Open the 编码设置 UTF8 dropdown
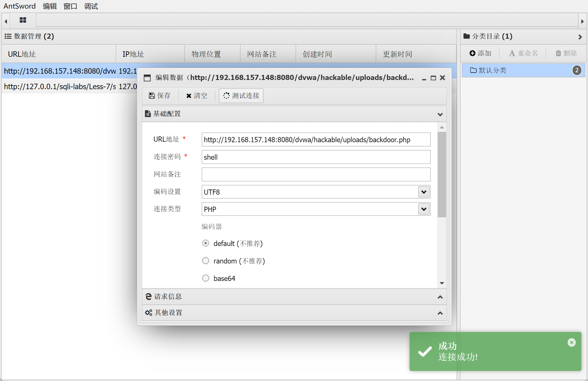The width and height of the screenshot is (588, 381). pyautogui.click(x=424, y=192)
